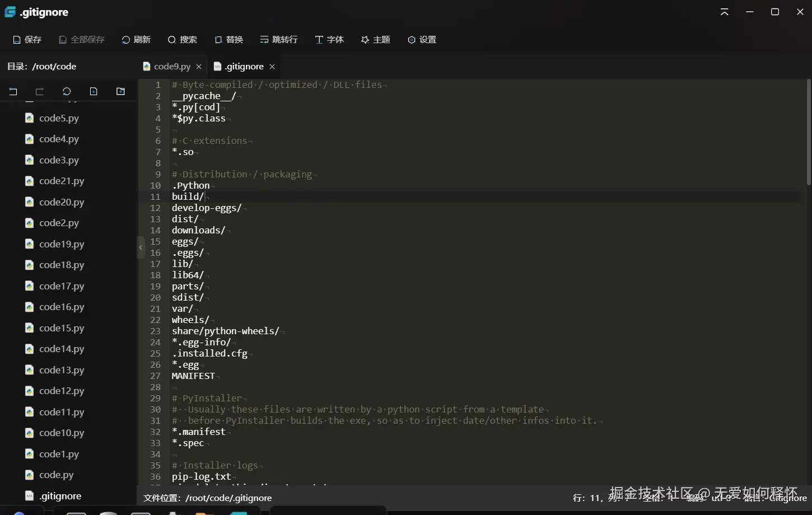The width and height of the screenshot is (812, 515).
Task: Close the .gitignore tab
Action: (x=272, y=67)
